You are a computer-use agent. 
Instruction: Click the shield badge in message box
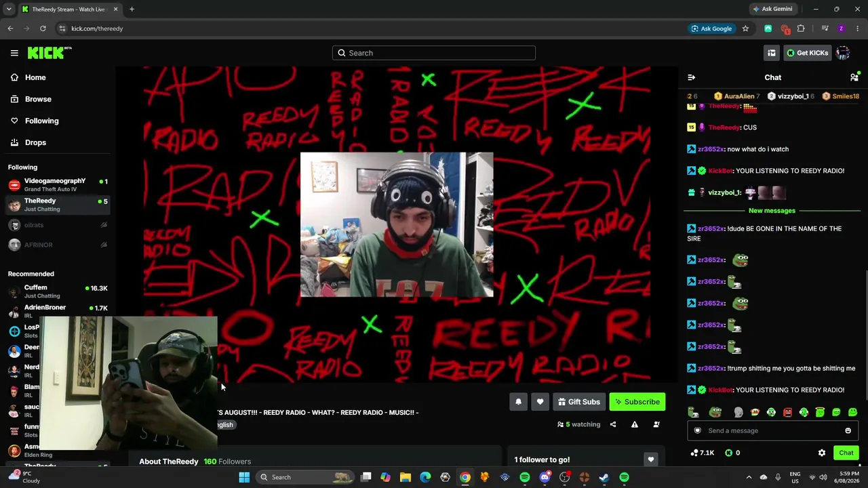point(697,430)
